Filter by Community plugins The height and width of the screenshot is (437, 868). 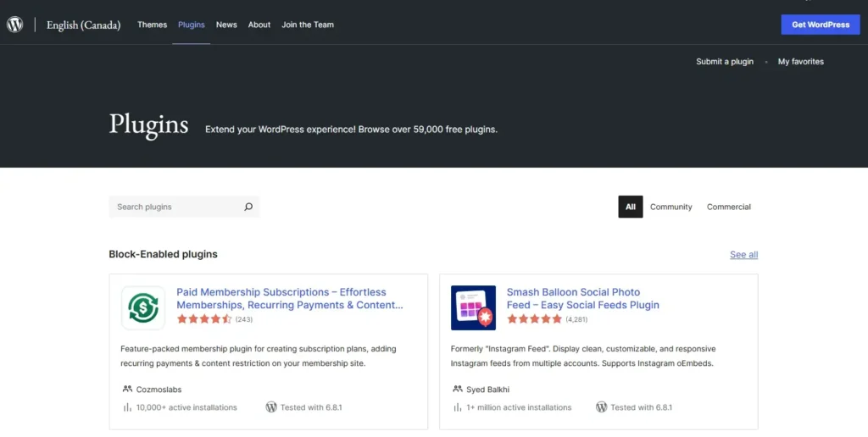[x=671, y=207]
